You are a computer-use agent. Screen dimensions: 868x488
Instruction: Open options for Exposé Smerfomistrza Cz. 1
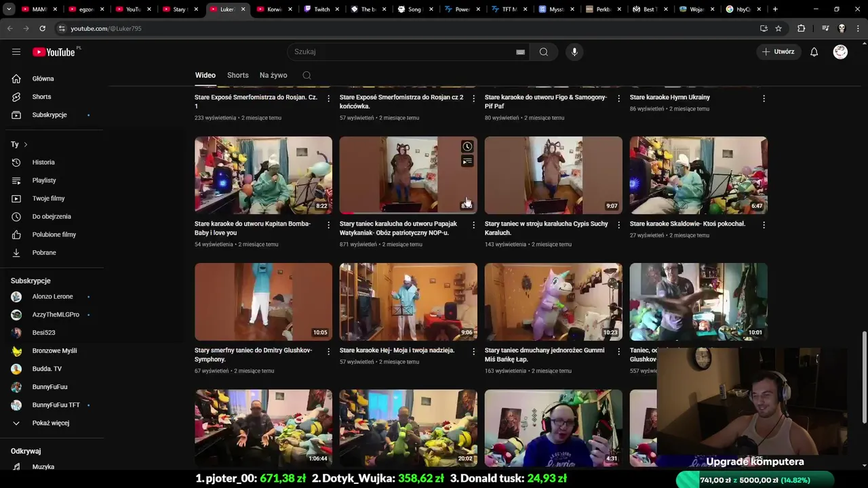(x=328, y=98)
